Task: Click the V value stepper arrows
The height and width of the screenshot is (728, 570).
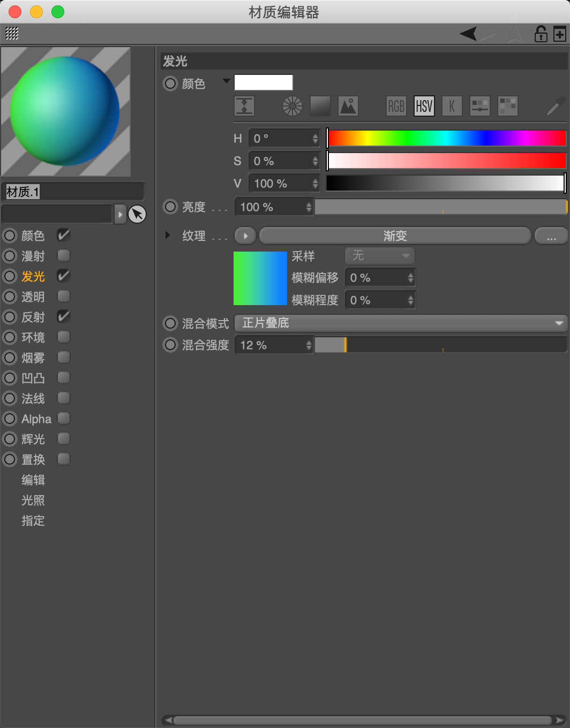Action: 315,184
